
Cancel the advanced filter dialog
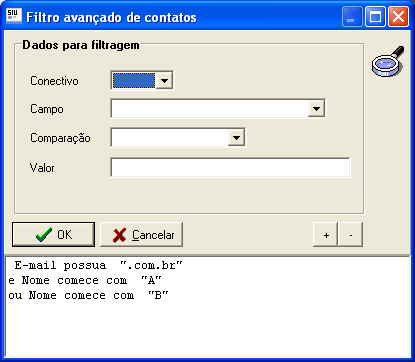(141, 235)
